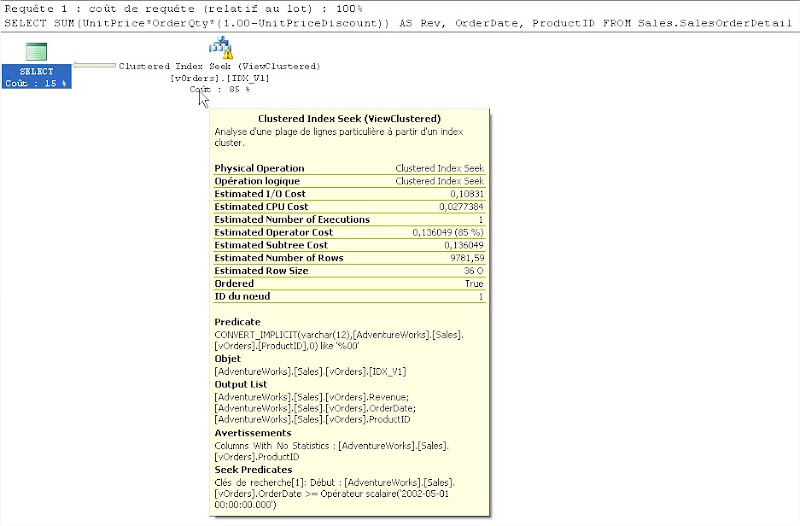Click the [vOrders].[IDX_V1] text under the operator
The width and height of the screenshot is (800, 526).
click(219, 77)
